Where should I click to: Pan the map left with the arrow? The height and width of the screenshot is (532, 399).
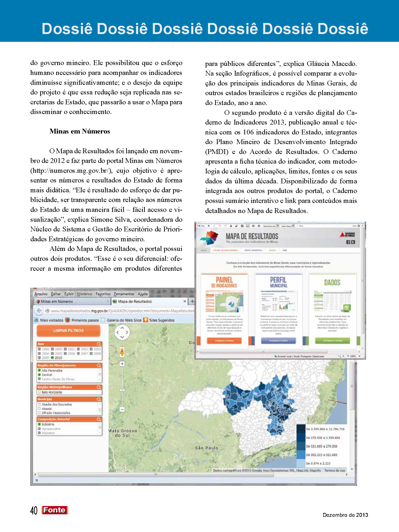pyautogui.click(x=118, y=332)
